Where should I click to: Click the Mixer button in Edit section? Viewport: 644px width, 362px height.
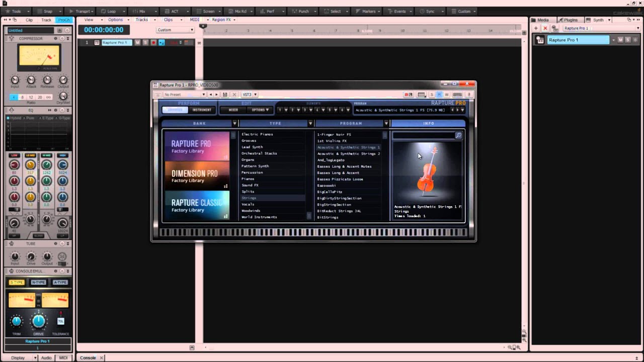click(x=233, y=110)
